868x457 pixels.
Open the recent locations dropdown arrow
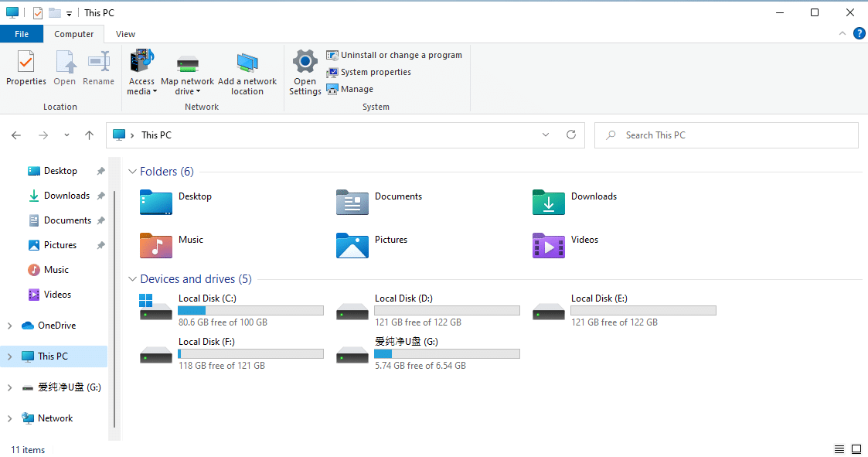coord(66,135)
